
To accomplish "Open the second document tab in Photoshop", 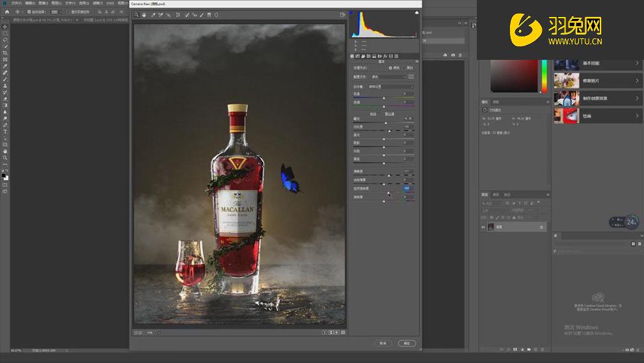I will (105, 20).
